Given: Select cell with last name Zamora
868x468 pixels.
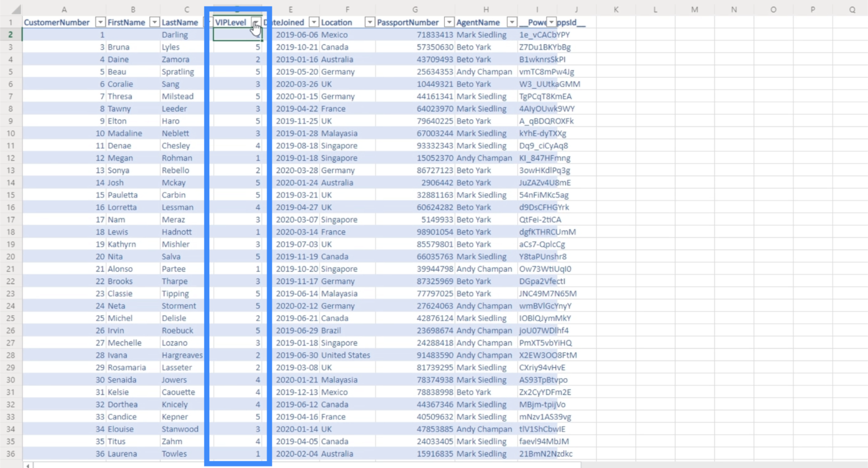Looking at the screenshot, I should pyautogui.click(x=186, y=59).
